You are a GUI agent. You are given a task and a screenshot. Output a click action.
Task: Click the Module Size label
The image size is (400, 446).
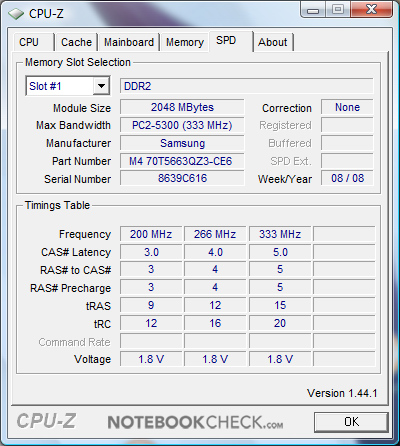82,108
